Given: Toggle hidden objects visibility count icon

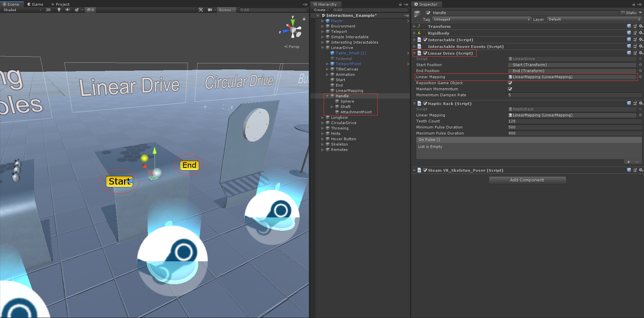Looking at the screenshot, I should 90,10.
